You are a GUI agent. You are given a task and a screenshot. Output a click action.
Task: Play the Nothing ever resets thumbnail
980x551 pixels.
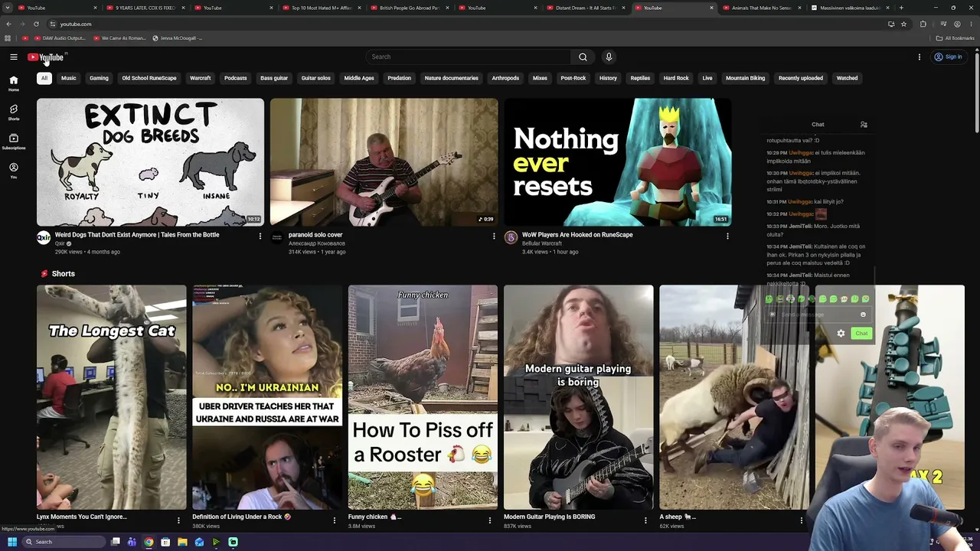click(618, 162)
